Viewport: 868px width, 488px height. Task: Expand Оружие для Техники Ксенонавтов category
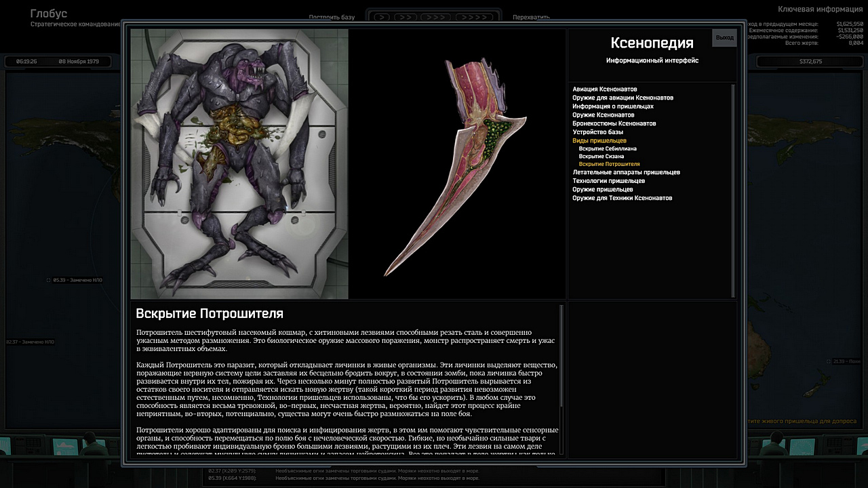623,198
